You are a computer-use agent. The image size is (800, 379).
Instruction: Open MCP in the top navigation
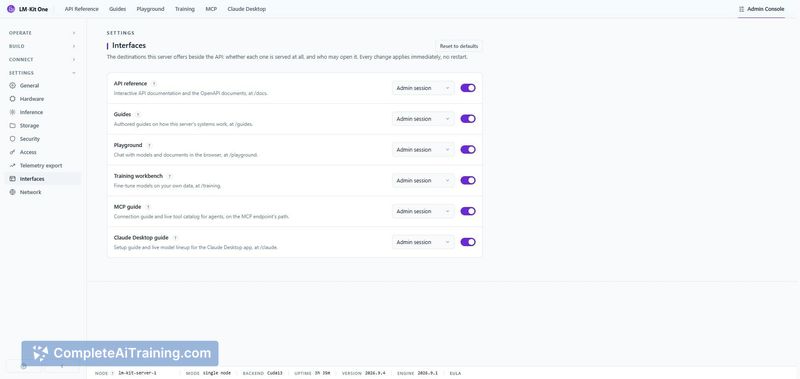pyautogui.click(x=211, y=9)
